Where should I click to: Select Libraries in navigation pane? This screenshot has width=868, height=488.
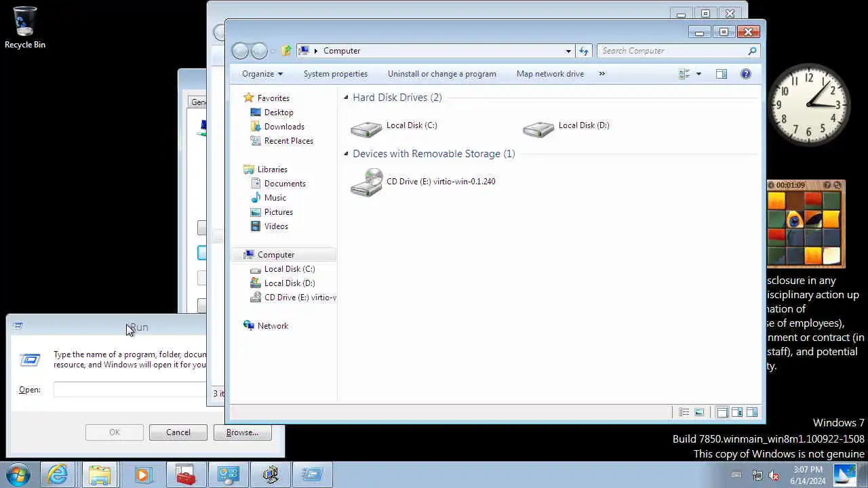pyautogui.click(x=273, y=169)
